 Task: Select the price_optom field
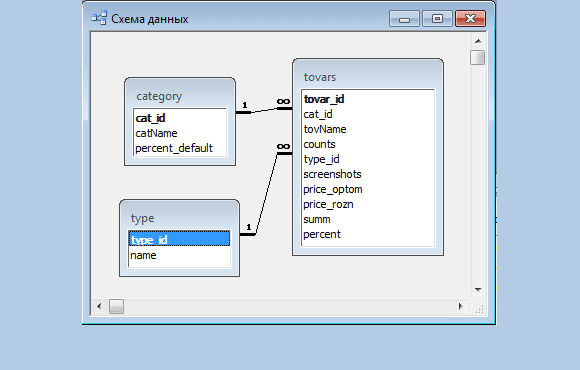(x=368, y=189)
